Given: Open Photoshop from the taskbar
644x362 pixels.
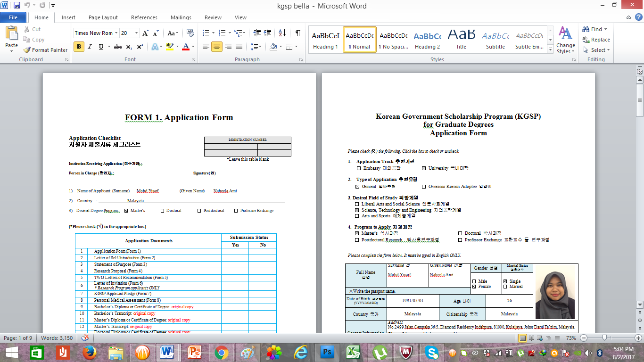Looking at the screenshot, I should point(327,352).
